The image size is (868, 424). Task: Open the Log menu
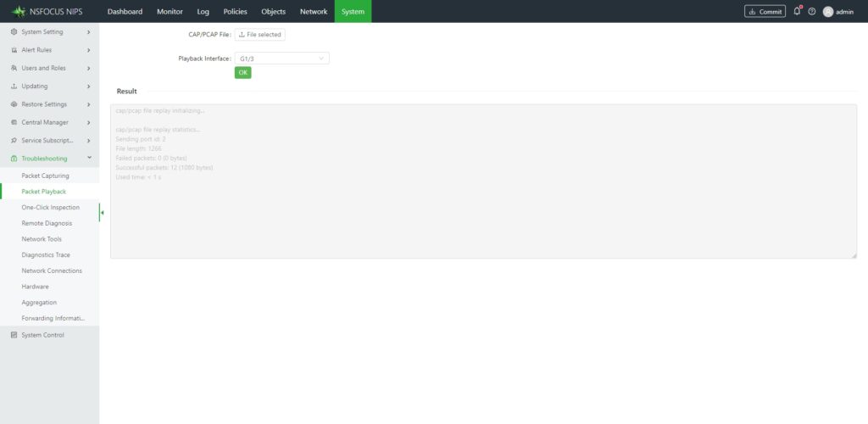[203, 11]
